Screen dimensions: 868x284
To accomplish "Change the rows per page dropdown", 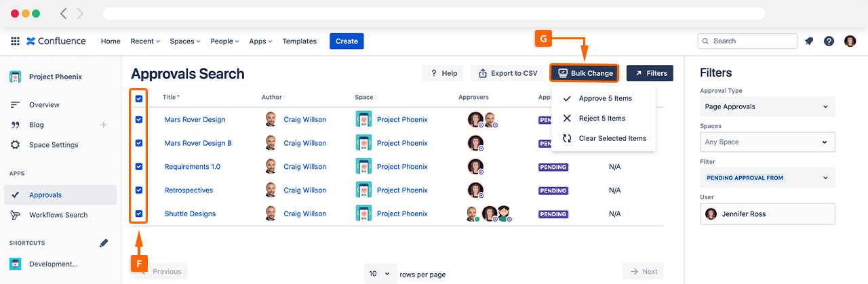I will click(380, 272).
